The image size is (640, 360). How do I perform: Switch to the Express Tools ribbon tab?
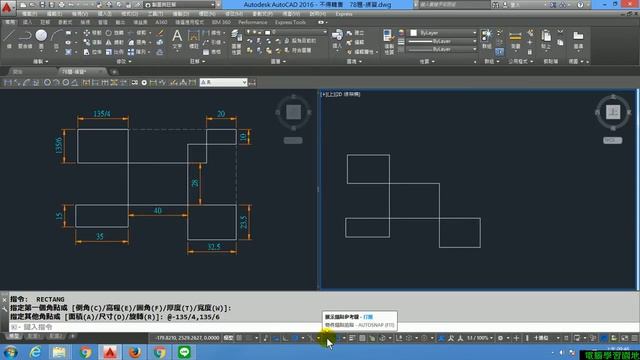click(290, 22)
